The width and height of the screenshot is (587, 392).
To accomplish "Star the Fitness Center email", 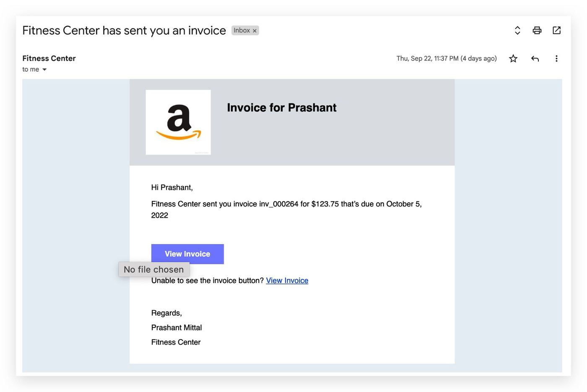I will pyautogui.click(x=513, y=59).
